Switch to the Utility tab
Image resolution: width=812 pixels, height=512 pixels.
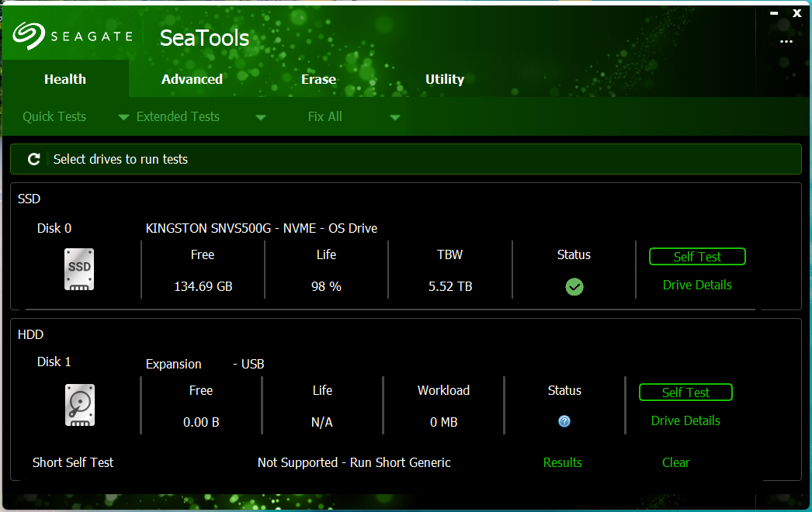(x=444, y=79)
